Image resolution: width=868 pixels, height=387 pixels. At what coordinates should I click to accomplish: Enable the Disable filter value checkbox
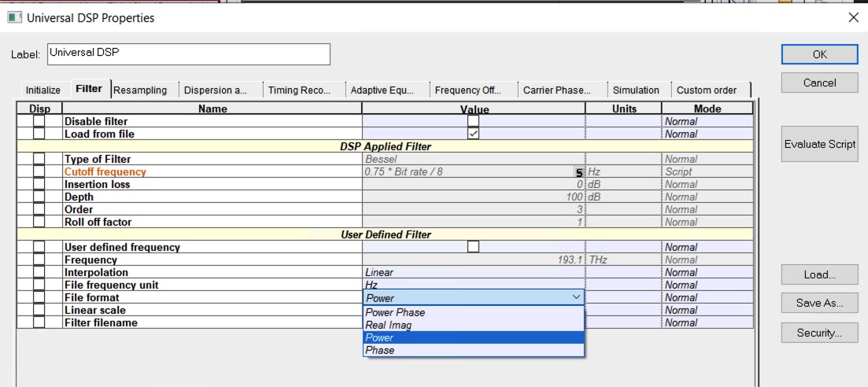pyautogui.click(x=473, y=121)
